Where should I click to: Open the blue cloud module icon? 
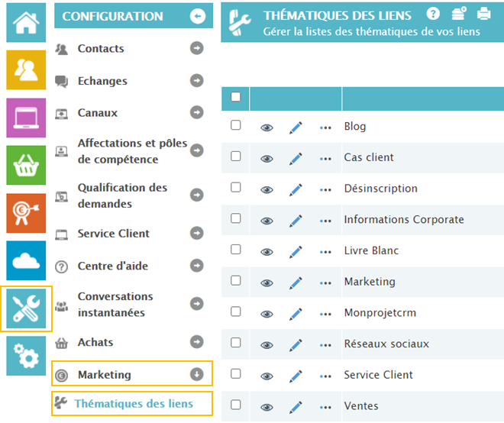click(26, 260)
